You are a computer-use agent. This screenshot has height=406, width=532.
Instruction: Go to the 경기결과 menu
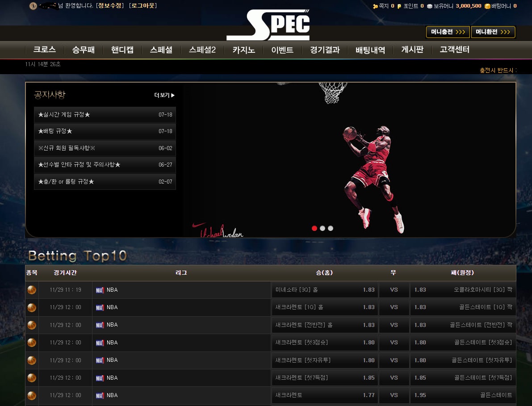325,50
